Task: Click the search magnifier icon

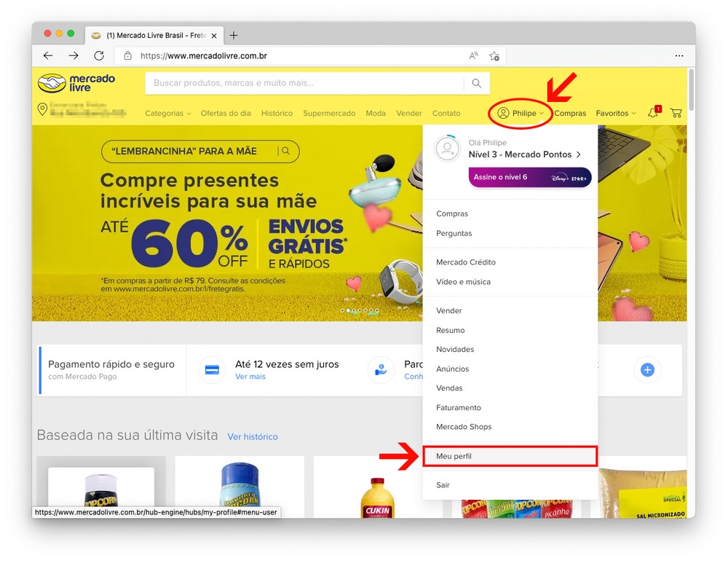Action: 476,83
